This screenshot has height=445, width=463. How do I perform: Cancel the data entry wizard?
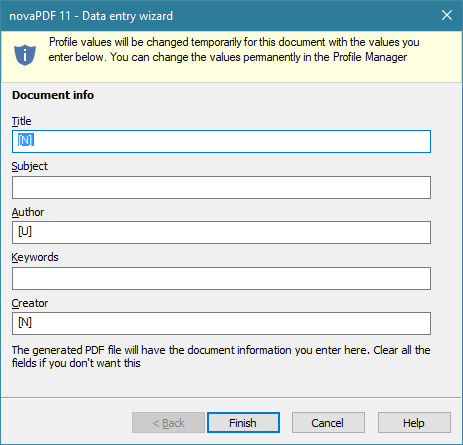328,423
